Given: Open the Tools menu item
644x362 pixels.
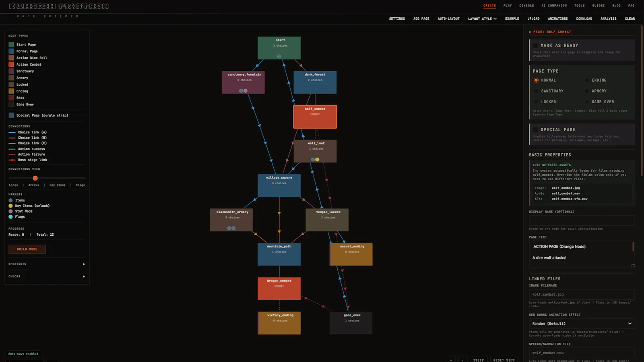Looking at the screenshot, I should pos(580,6).
